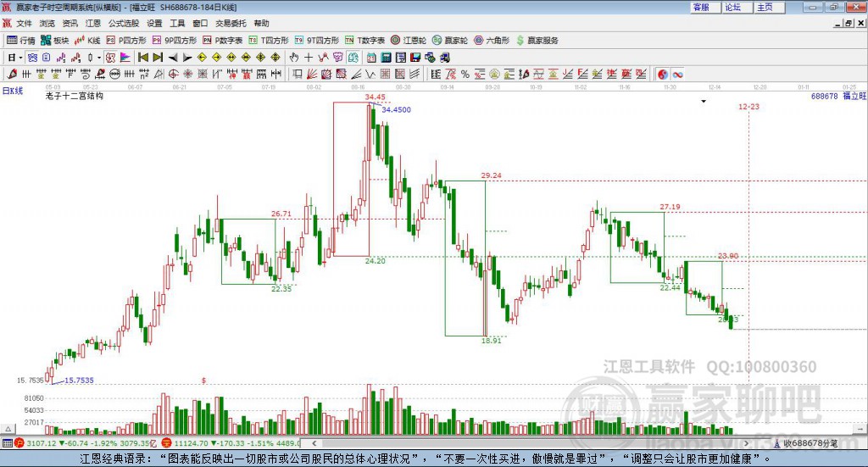Select the Gann fan angle-lines tool
The width and height of the screenshot is (868, 467).
(312, 74)
